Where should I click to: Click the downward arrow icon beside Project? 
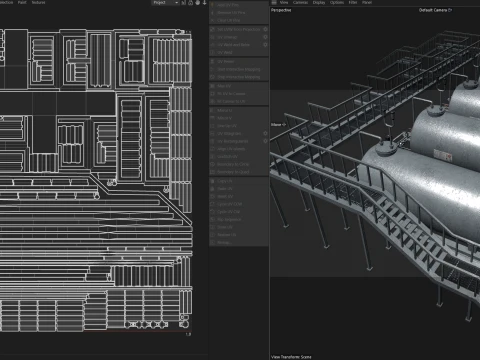click(x=204, y=3)
